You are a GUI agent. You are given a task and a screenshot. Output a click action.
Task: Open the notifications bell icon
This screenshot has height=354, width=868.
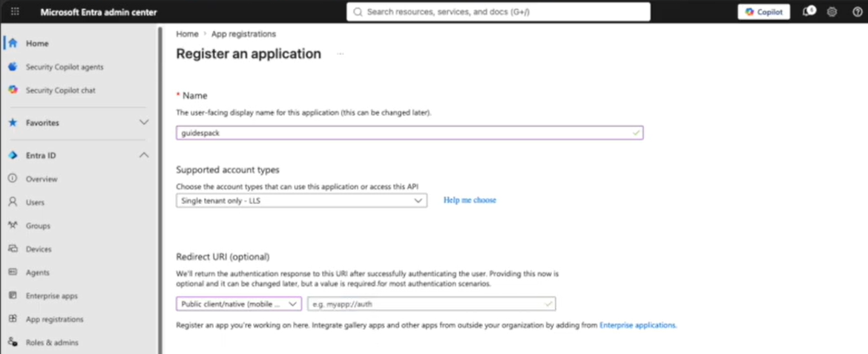[x=808, y=12]
